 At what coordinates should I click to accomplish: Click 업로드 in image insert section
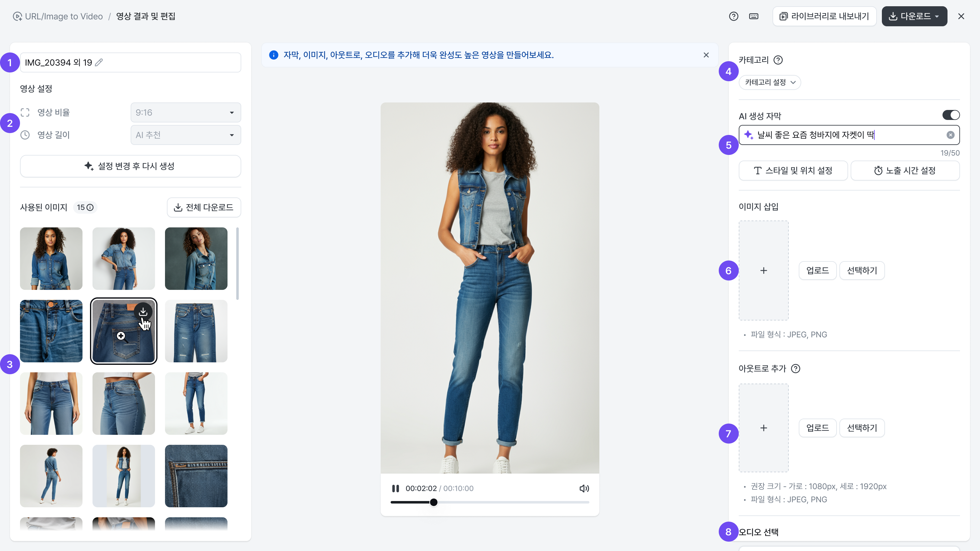[817, 271]
